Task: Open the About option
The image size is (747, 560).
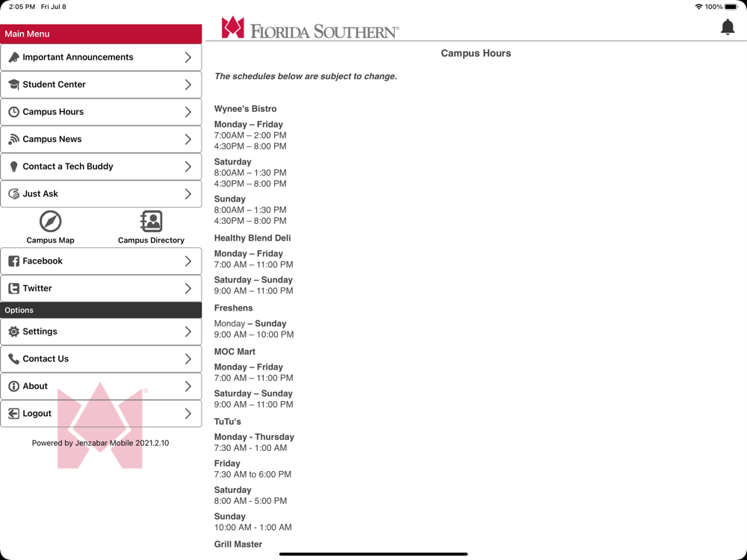Action: [x=101, y=386]
